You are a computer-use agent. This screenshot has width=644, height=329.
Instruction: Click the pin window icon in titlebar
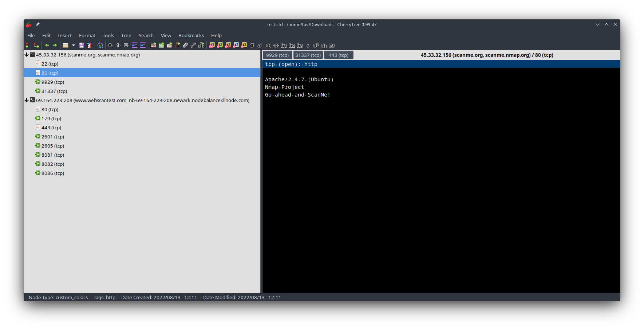click(37, 24)
